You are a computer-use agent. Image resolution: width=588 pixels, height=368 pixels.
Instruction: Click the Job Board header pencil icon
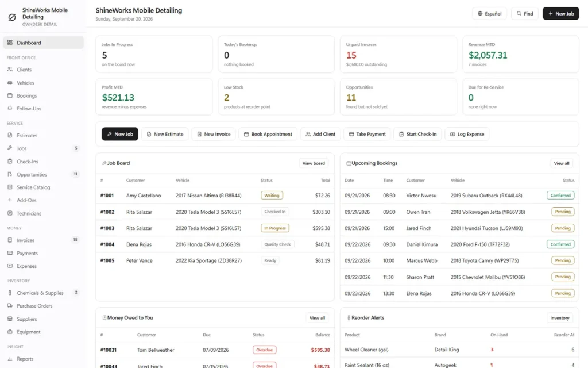[x=105, y=163]
